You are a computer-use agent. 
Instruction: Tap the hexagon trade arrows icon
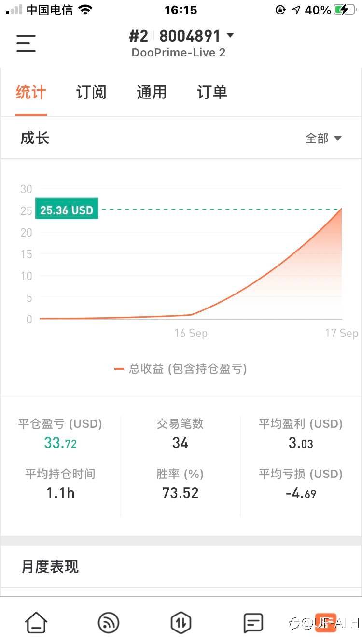click(x=181, y=623)
